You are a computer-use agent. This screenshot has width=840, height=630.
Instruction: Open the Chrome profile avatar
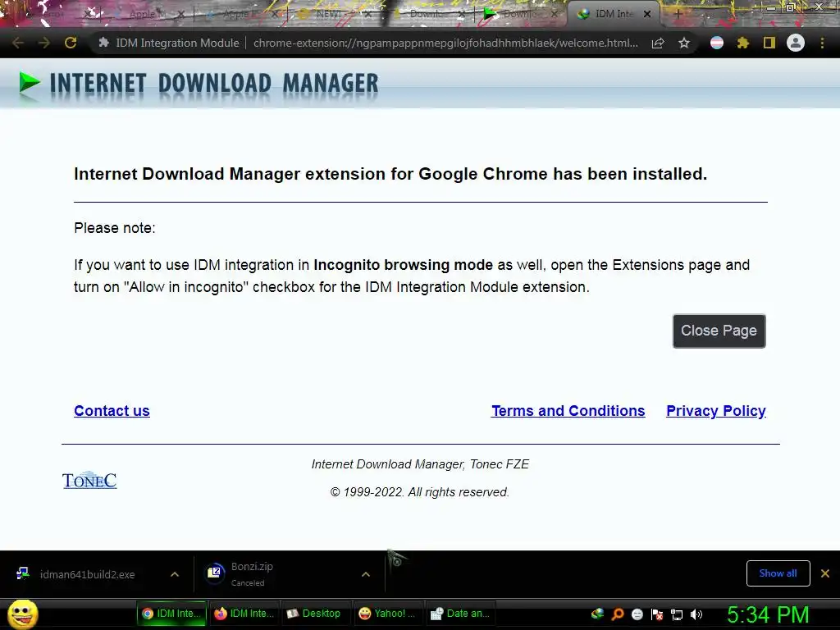click(x=796, y=43)
